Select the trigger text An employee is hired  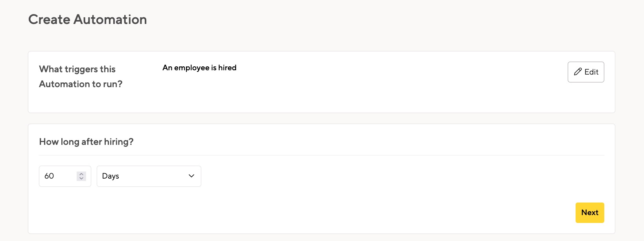point(199,68)
